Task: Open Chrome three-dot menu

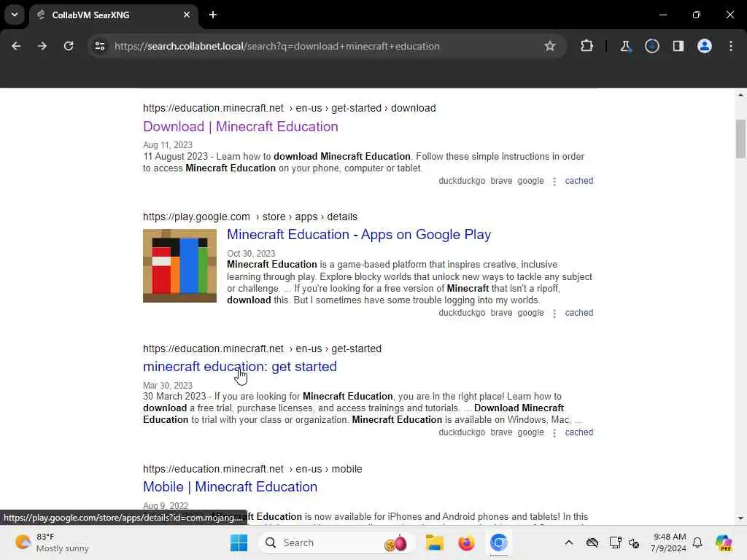Action: 731,46
